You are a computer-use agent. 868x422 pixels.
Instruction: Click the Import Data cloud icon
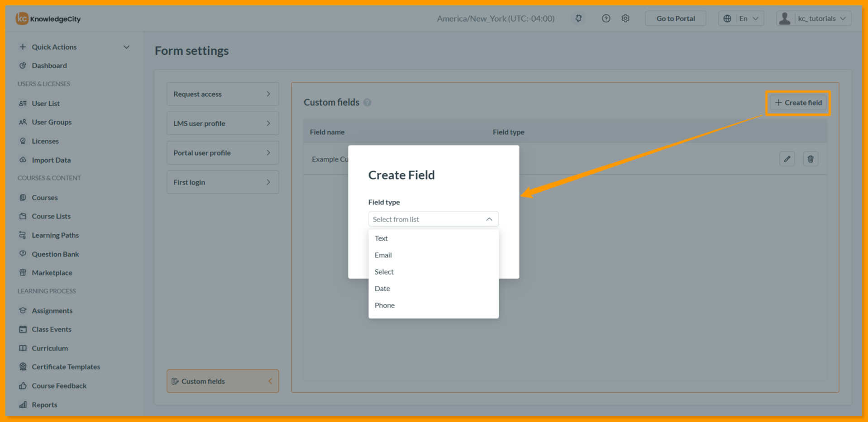[23, 160]
